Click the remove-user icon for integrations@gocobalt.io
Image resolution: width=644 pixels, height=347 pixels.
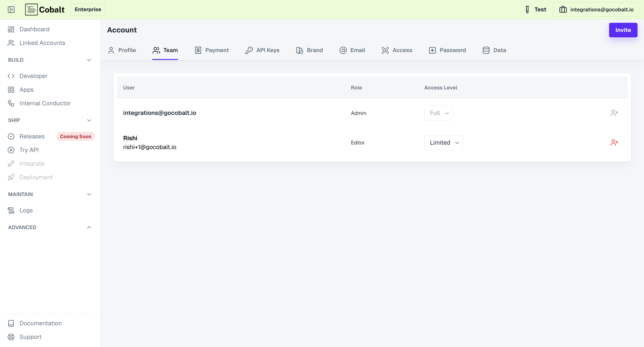(614, 113)
